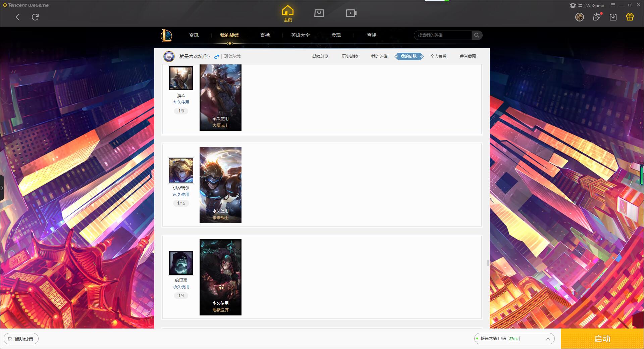Viewport: 644px width, 349px height.
Task: Click the 1/9 skin count badge
Action: click(x=181, y=111)
